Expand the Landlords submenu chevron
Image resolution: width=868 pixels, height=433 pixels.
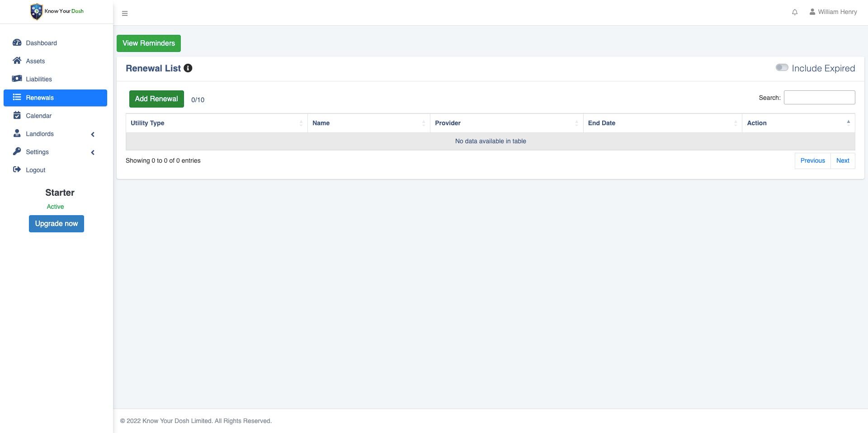[x=93, y=134]
